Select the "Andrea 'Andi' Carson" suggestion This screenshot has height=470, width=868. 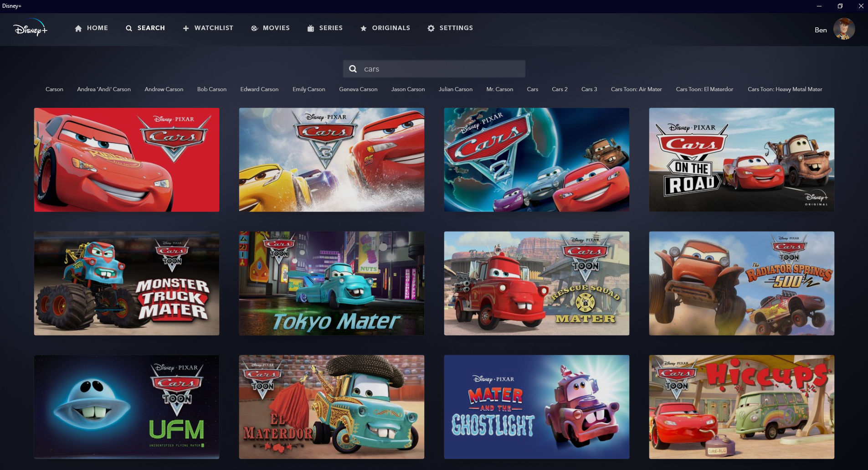point(104,89)
